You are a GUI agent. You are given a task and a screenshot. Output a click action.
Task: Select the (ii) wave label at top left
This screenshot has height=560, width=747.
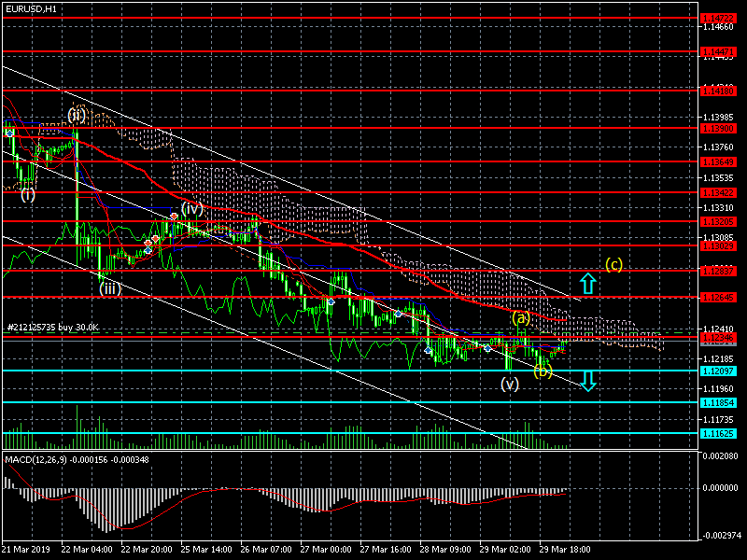(x=77, y=116)
